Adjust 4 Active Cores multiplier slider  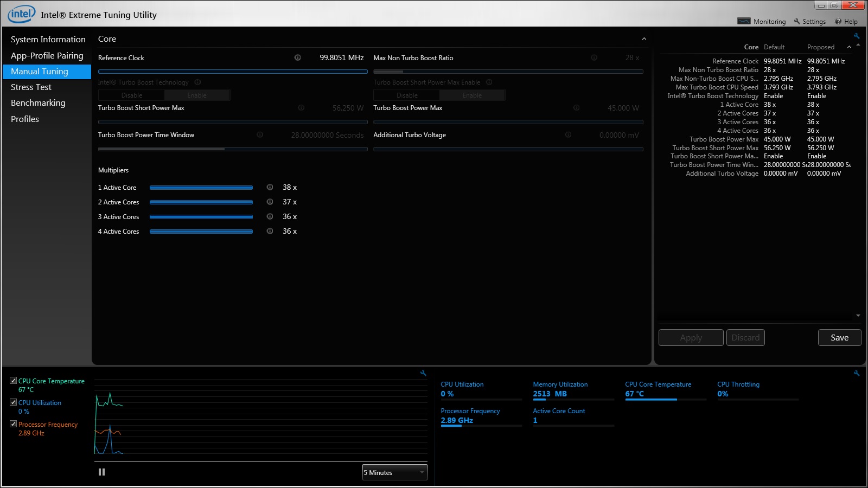click(201, 232)
